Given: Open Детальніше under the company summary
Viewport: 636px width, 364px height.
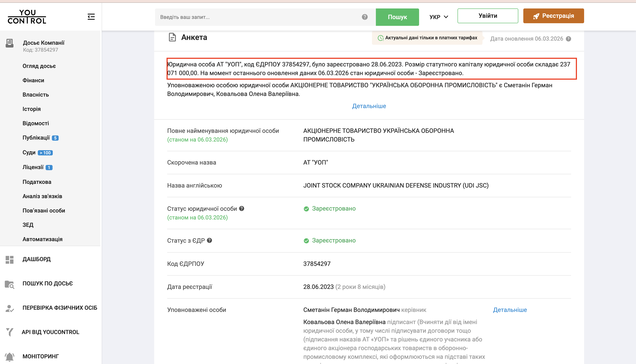Looking at the screenshot, I should [x=369, y=106].
